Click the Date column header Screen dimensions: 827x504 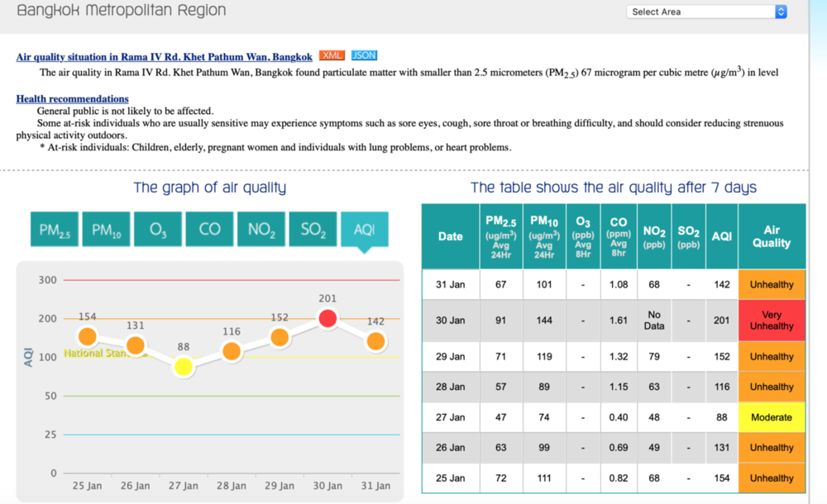click(451, 236)
